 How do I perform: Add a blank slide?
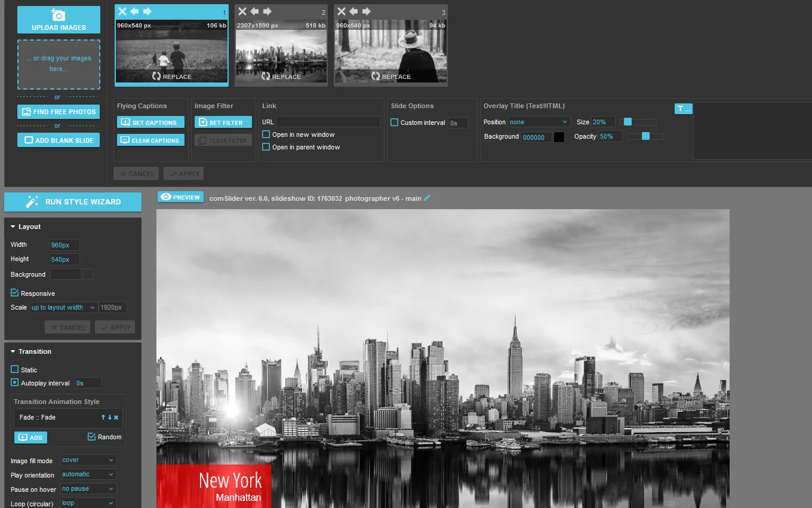[x=59, y=140]
